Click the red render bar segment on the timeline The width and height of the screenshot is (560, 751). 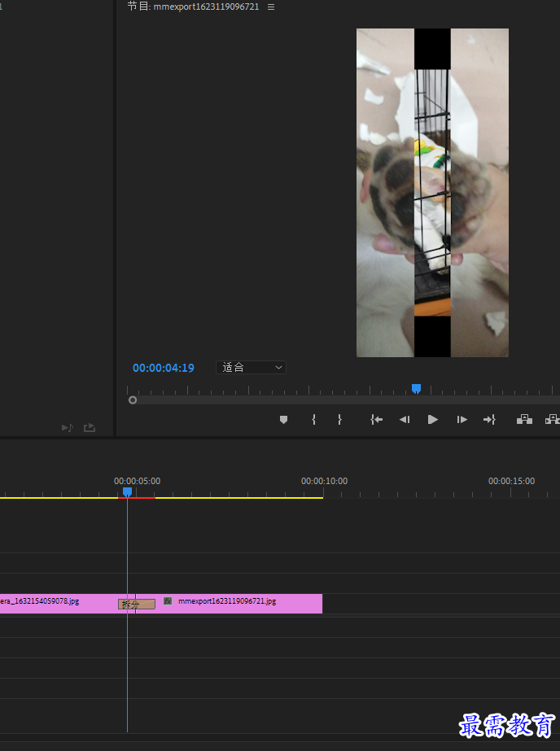[137, 498]
